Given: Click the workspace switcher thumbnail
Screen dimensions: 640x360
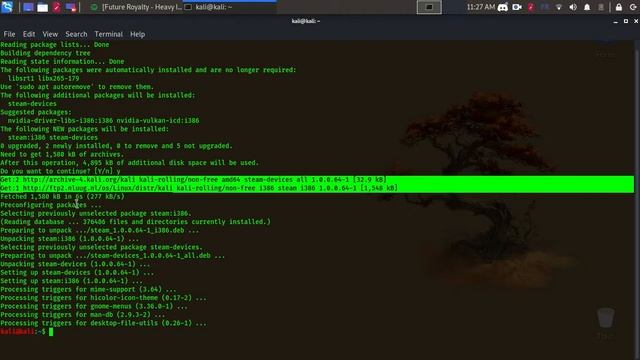Looking at the screenshot, I should (x=429, y=7).
